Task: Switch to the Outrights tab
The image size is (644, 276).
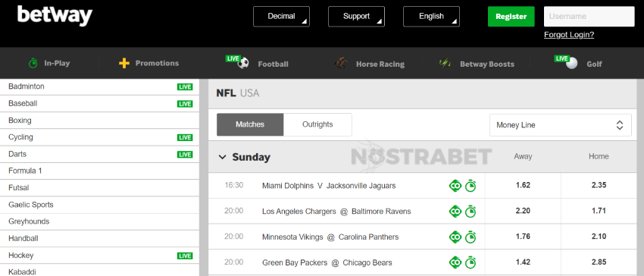Action: click(x=317, y=124)
